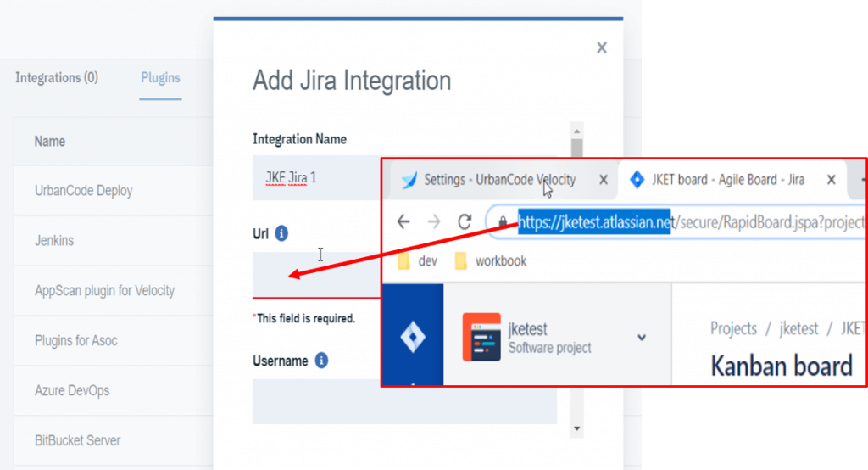Switch to the Plugins tab
This screenshot has width=868, height=470.
coord(160,78)
